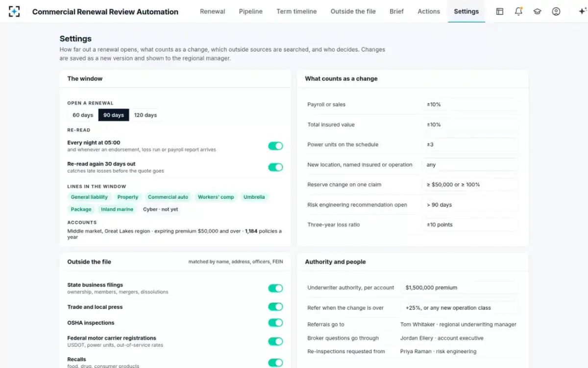Edit Reserve change on one claim field

(x=470, y=184)
